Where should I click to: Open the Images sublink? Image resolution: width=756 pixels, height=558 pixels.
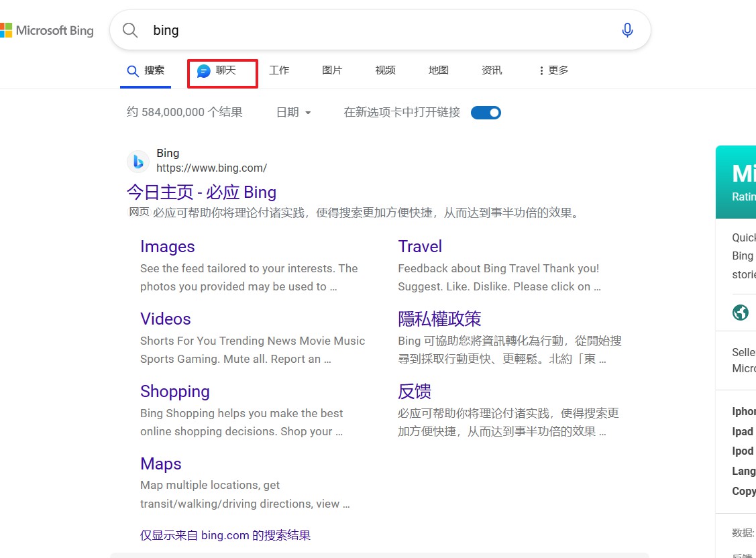coord(167,246)
